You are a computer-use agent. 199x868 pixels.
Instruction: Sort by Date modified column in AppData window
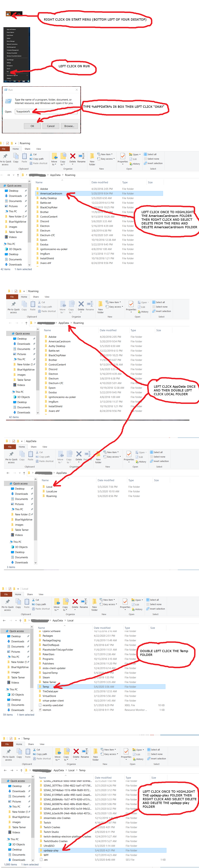pos(106,480)
